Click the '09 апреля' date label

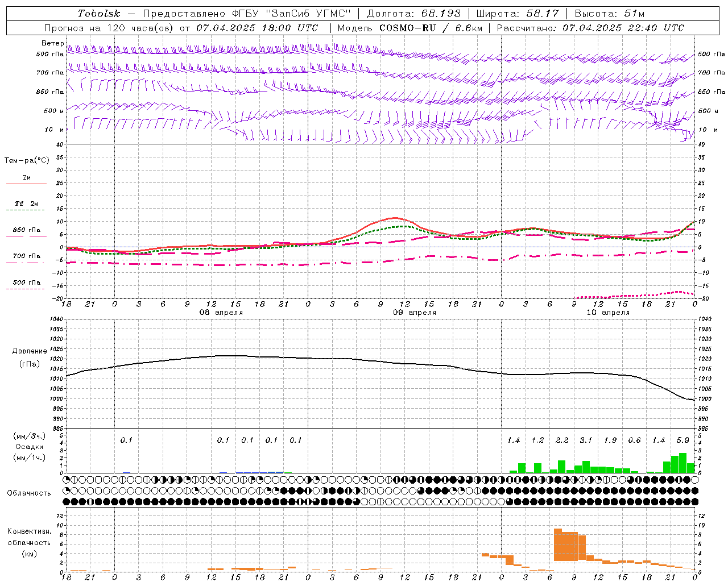(415, 313)
